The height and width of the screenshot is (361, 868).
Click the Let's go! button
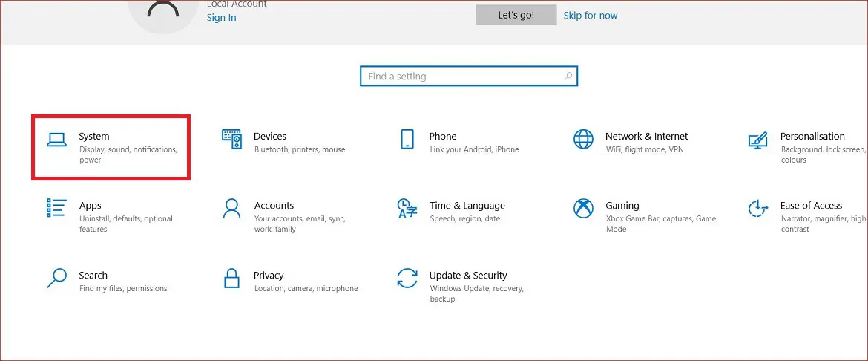tap(516, 15)
